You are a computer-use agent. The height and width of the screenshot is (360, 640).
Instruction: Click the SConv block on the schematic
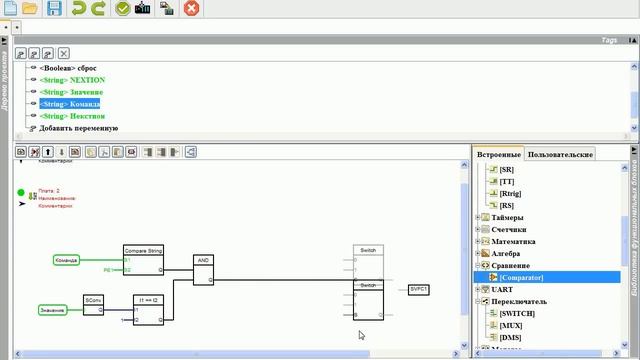(x=93, y=305)
